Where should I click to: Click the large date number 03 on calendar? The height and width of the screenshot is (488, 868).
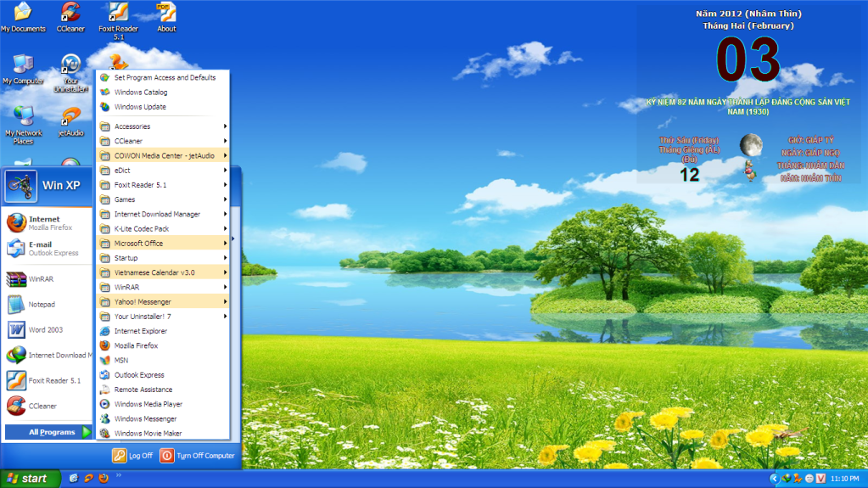(748, 59)
